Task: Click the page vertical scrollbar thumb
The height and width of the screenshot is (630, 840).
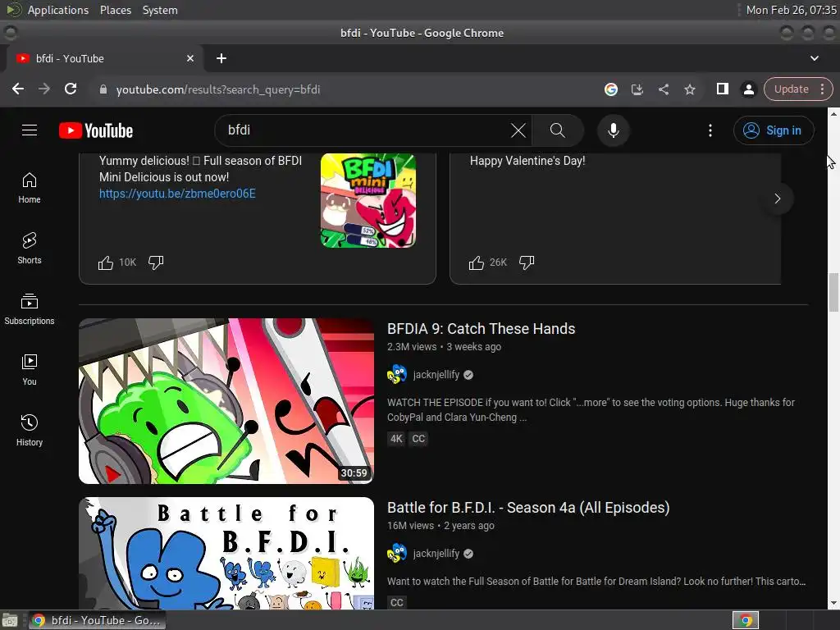Action: [x=833, y=292]
